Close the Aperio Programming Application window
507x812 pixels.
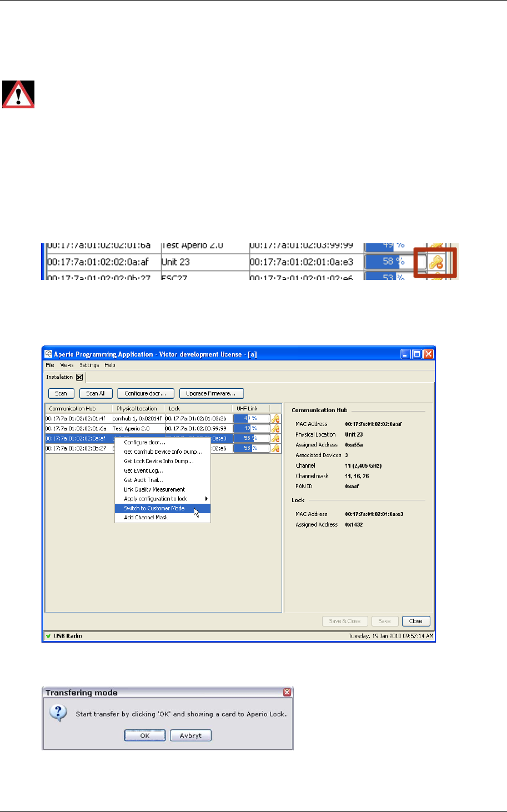point(429,354)
